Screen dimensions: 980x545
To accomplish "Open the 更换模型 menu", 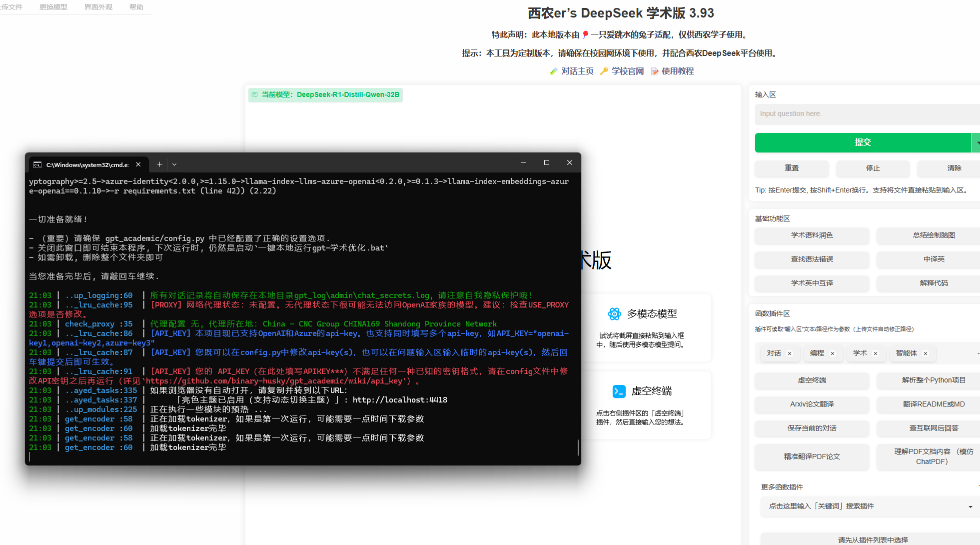I will (x=53, y=7).
